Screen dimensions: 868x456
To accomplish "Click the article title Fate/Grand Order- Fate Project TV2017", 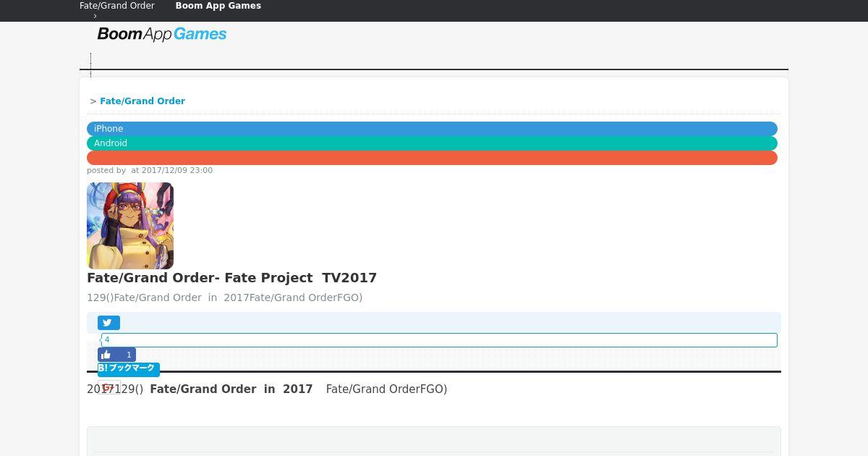I will pyautogui.click(x=231, y=278).
